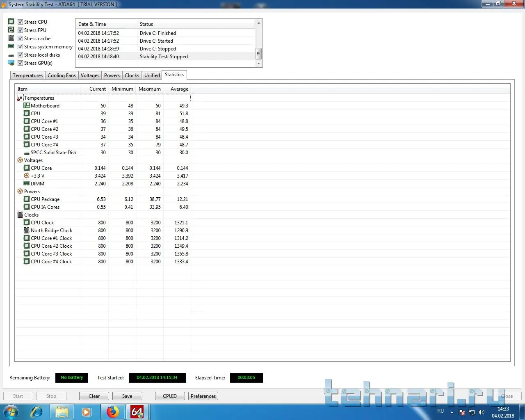Click the Current column header
This screenshot has height=420, width=525.
[95, 89]
